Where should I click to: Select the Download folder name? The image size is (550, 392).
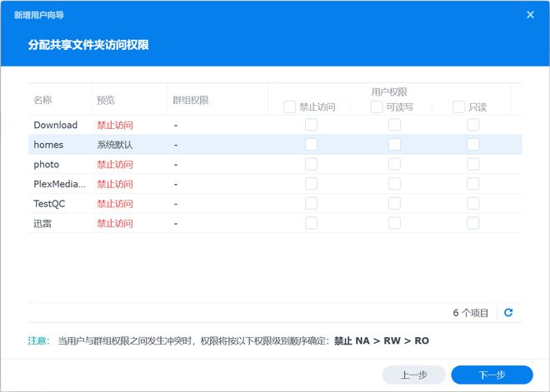[56, 125]
